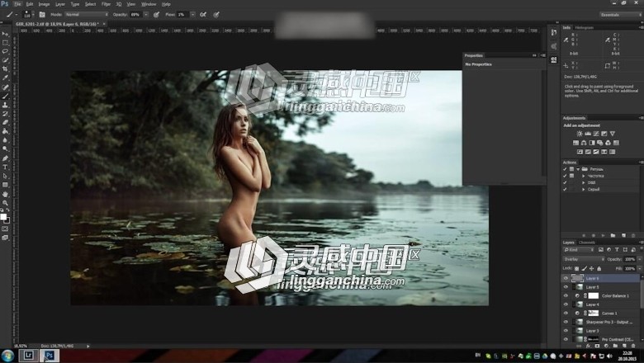Screen dimensions: 644x363
Task: Add an Invert adjustment
Action: (x=580, y=152)
